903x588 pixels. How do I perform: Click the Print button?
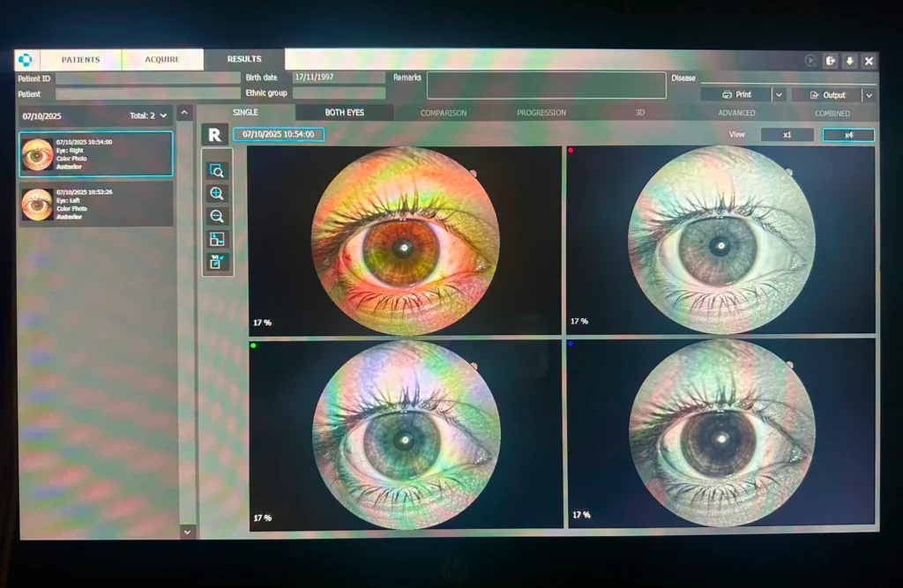click(x=741, y=94)
